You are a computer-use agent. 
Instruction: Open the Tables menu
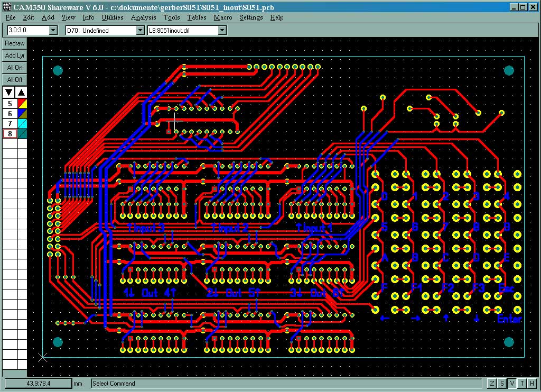click(x=197, y=17)
